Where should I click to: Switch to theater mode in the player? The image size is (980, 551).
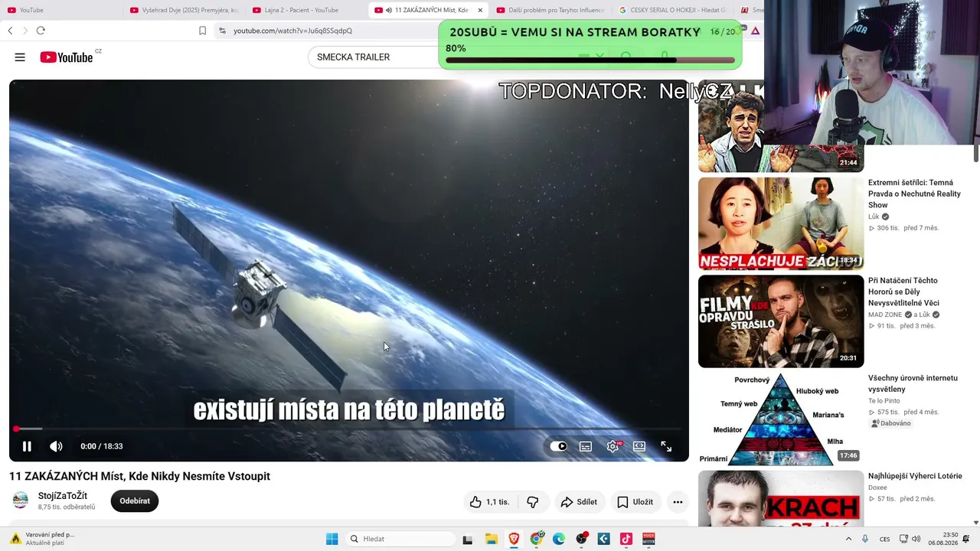639,446
